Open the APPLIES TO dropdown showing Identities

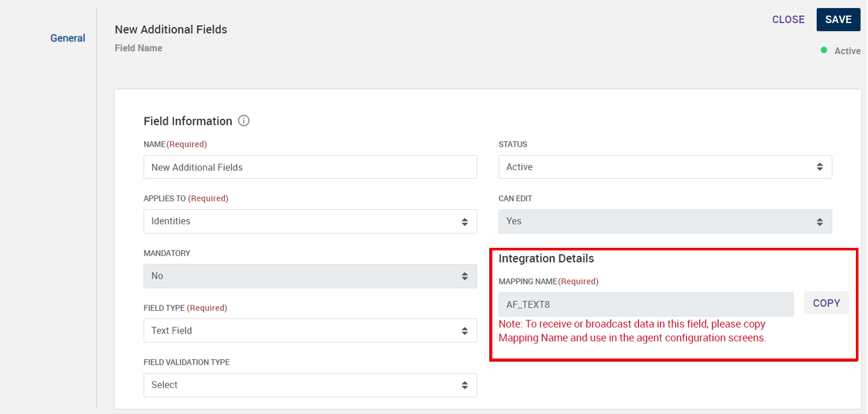click(310, 221)
